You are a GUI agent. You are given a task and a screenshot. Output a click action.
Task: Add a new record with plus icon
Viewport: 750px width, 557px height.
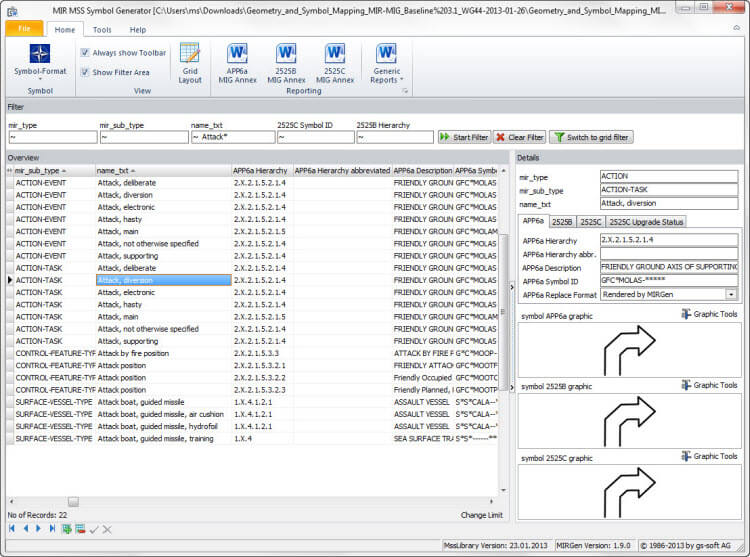click(x=66, y=529)
